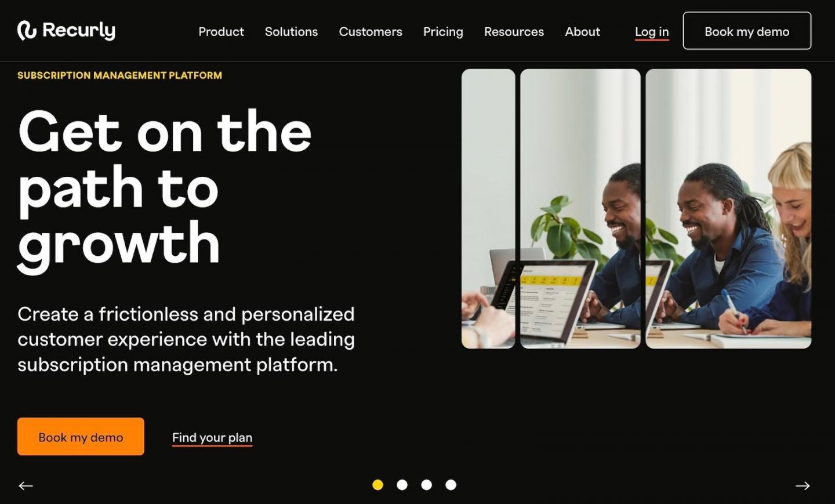Click the outlined Book my demo header button
Image resolution: width=835 pixels, height=504 pixels.
tap(747, 31)
